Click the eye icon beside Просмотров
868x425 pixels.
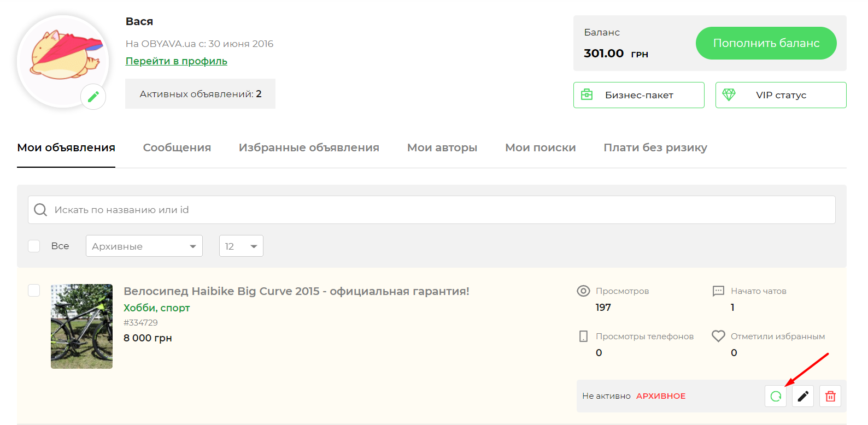[583, 291]
